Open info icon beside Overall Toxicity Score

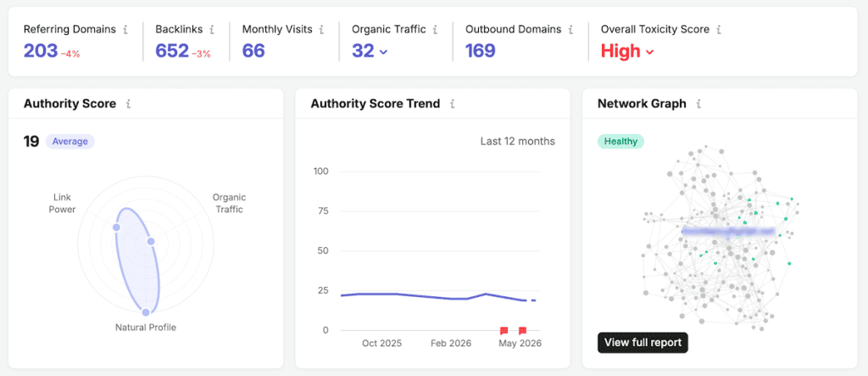tap(719, 30)
